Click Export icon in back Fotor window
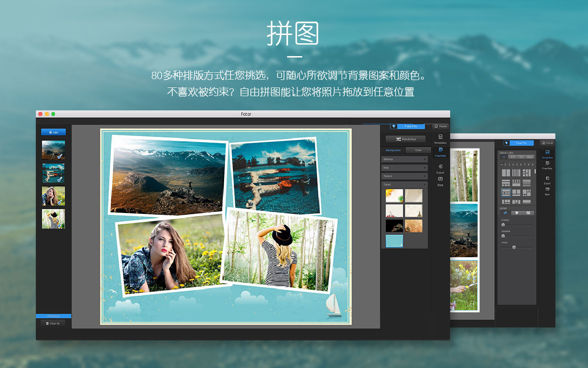The image size is (588, 368). point(548,180)
